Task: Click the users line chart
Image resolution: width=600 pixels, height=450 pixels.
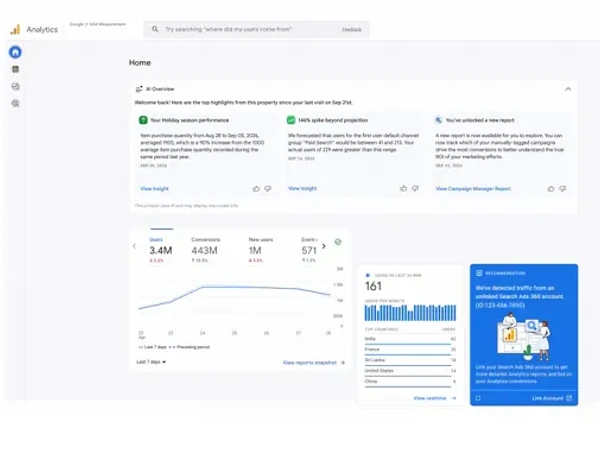Action: point(235,297)
